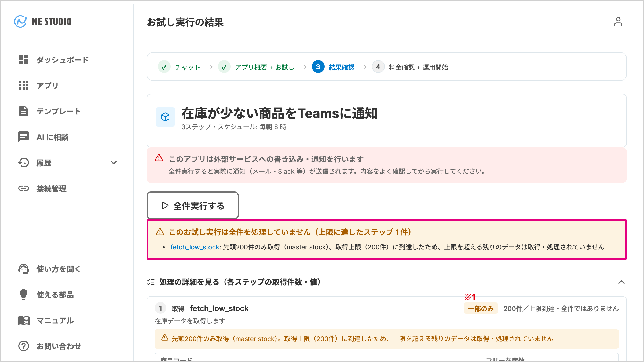644x362 pixels.
Task: Click the gray step 4 circle
Action: (x=378, y=67)
